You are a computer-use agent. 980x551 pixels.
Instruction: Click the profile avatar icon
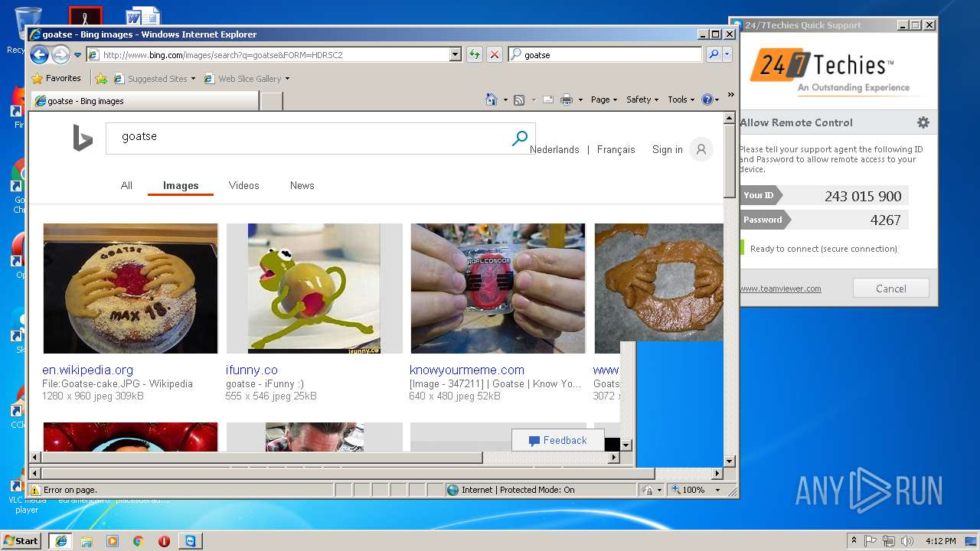pyautogui.click(x=701, y=149)
